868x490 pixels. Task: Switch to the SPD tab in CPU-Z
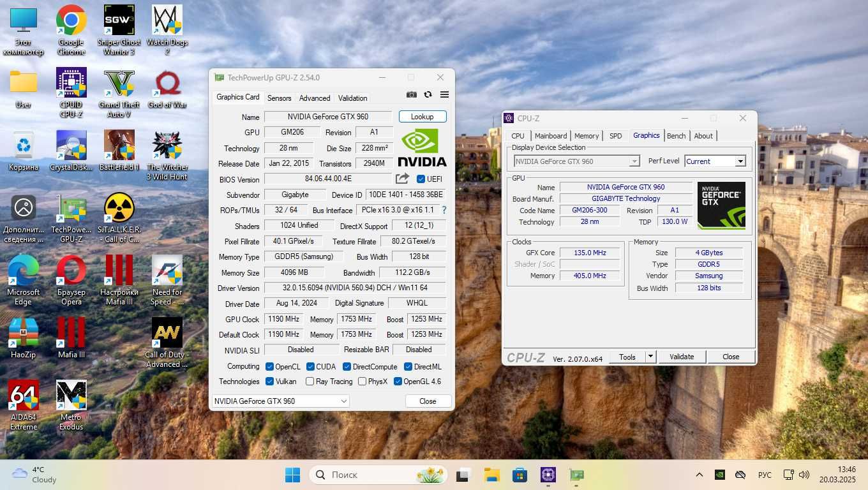[615, 136]
